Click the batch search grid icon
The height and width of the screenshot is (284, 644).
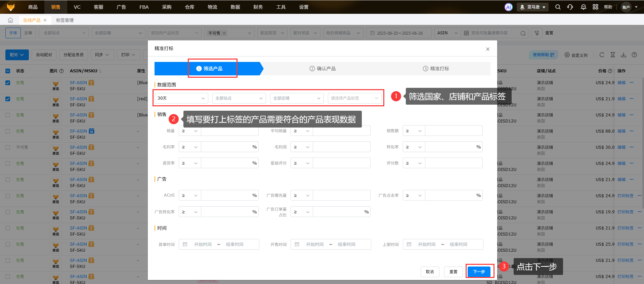(x=466, y=33)
